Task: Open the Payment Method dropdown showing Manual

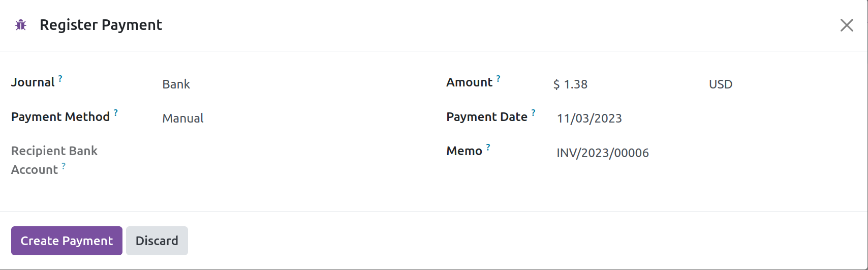Action: (285, 118)
